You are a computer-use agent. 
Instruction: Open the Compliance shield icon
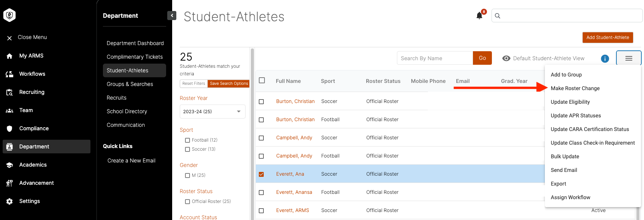9,129
